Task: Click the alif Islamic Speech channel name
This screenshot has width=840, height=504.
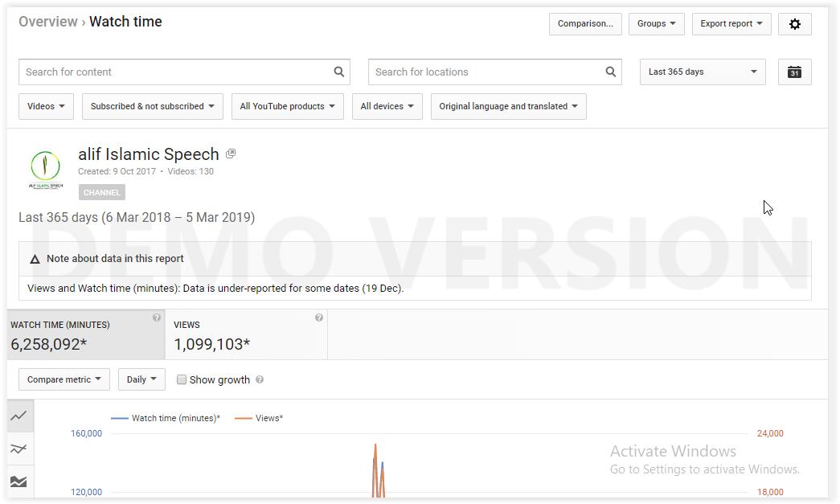Action: pyautogui.click(x=149, y=154)
